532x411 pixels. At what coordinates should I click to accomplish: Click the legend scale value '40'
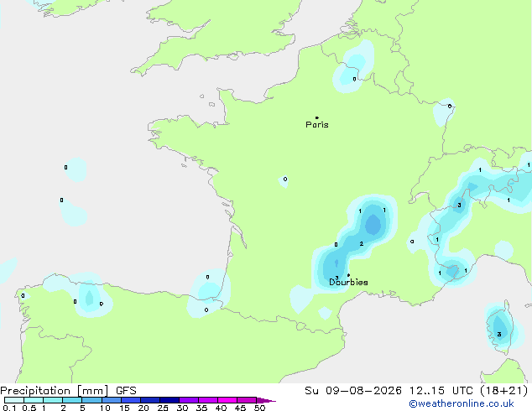tap(221, 408)
